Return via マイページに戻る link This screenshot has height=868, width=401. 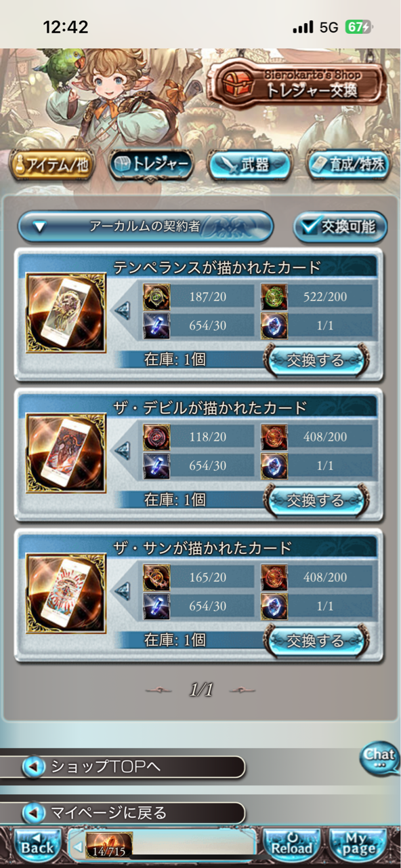point(123,813)
